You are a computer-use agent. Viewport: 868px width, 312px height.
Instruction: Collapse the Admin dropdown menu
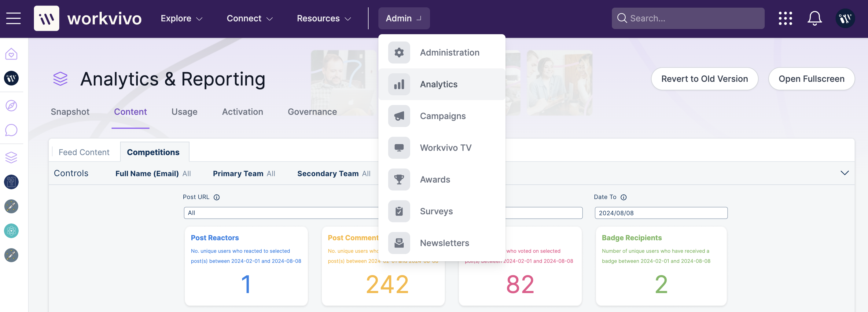click(x=404, y=18)
